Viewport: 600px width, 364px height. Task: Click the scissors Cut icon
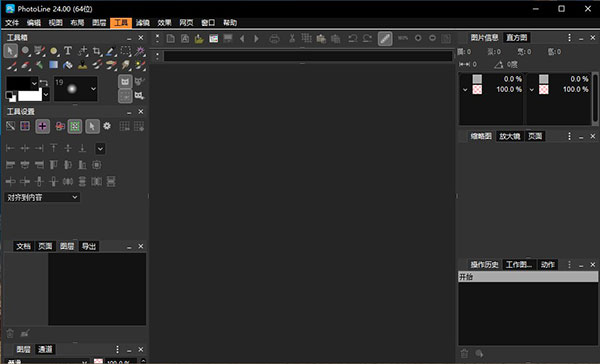pos(292,38)
